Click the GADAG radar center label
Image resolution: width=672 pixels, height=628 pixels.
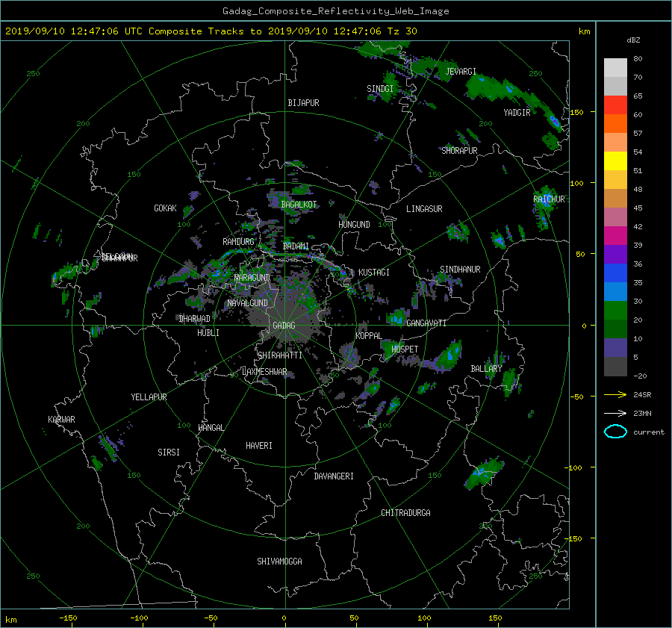284,326
